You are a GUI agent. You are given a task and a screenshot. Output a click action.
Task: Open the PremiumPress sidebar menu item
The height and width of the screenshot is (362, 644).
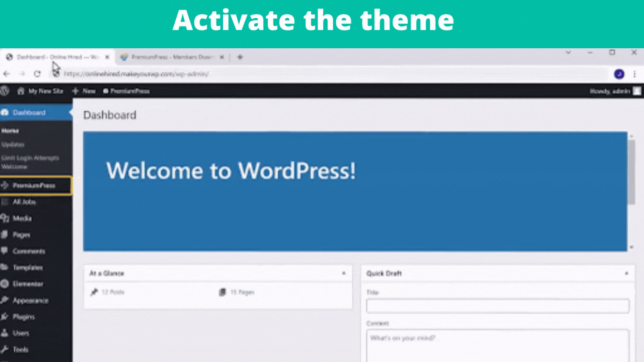point(35,185)
